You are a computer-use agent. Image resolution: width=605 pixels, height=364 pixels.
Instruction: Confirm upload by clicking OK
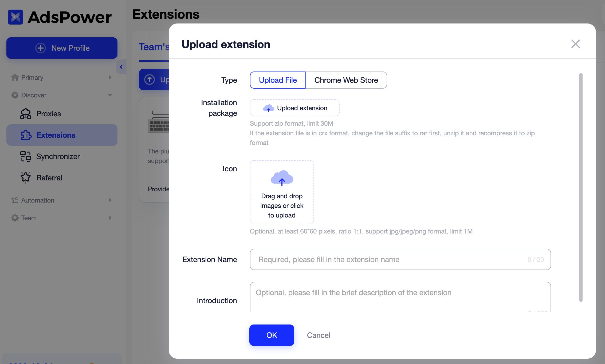click(272, 335)
